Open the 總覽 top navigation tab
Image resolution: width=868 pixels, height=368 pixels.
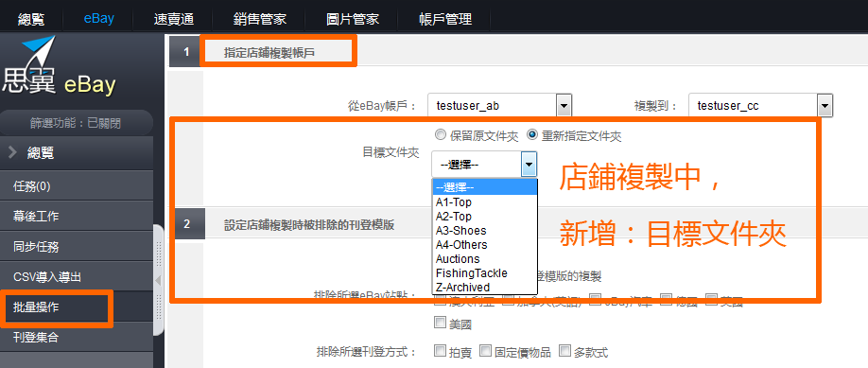tap(31, 19)
